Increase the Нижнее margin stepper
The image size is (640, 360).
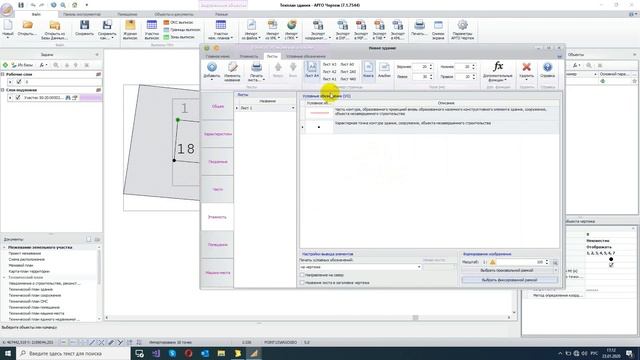tap(473, 65)
